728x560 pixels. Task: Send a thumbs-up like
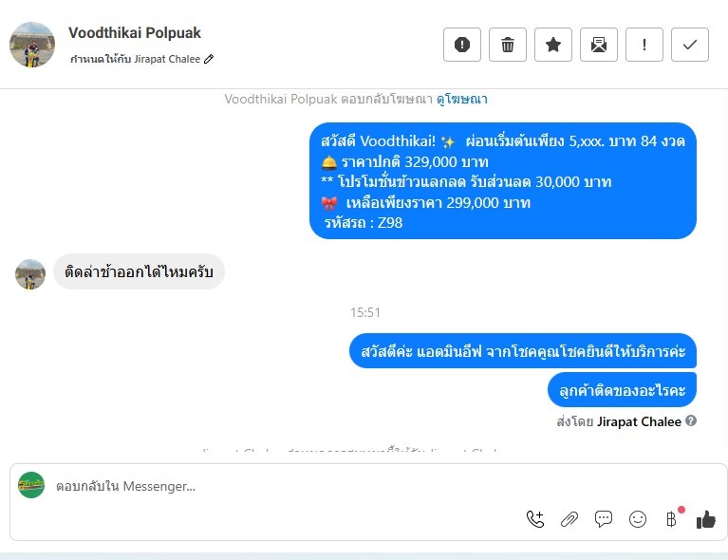(x=706, y=518)
